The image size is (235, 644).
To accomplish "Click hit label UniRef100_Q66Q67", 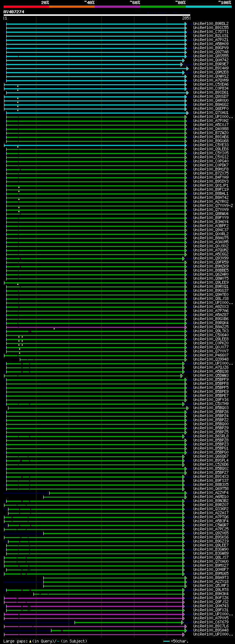I will pos(211,456).
